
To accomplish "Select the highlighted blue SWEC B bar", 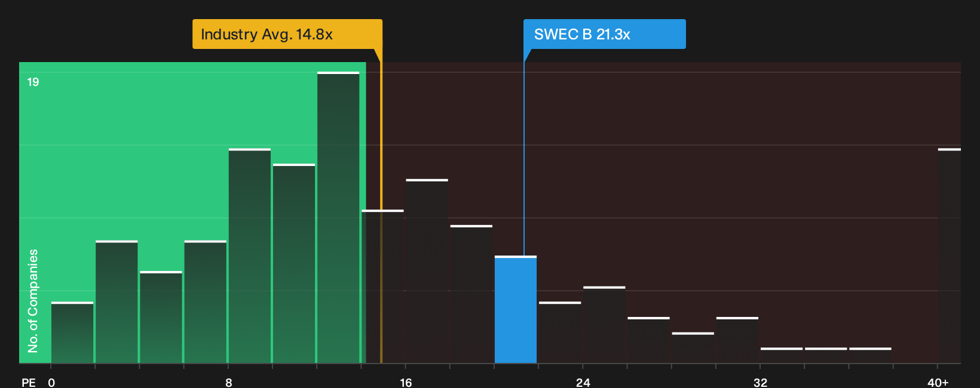I will pyautogui.click(x=516, y=310).
